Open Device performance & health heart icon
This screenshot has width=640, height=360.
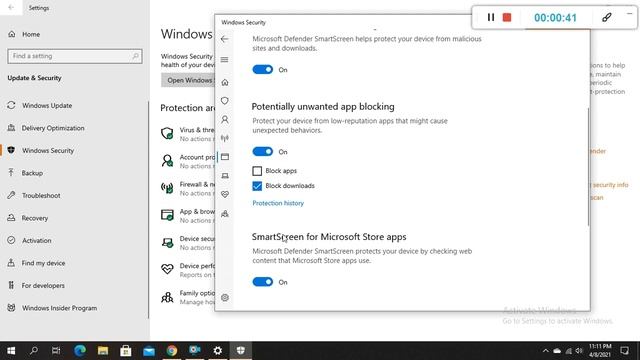coord(224,194)
